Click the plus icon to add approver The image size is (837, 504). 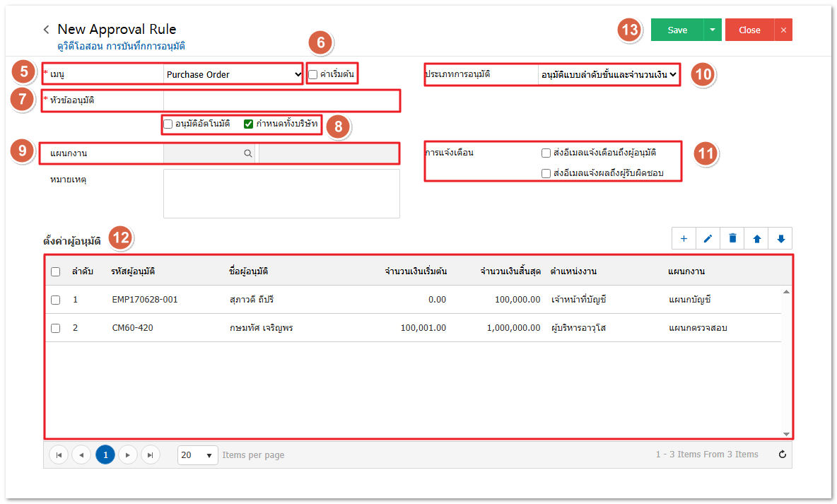684,238
